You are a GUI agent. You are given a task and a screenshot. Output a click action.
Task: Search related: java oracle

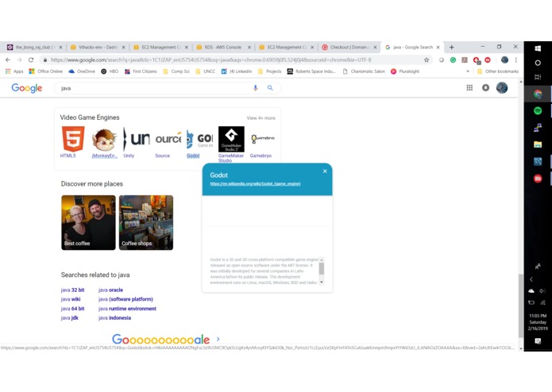(111, 290)
